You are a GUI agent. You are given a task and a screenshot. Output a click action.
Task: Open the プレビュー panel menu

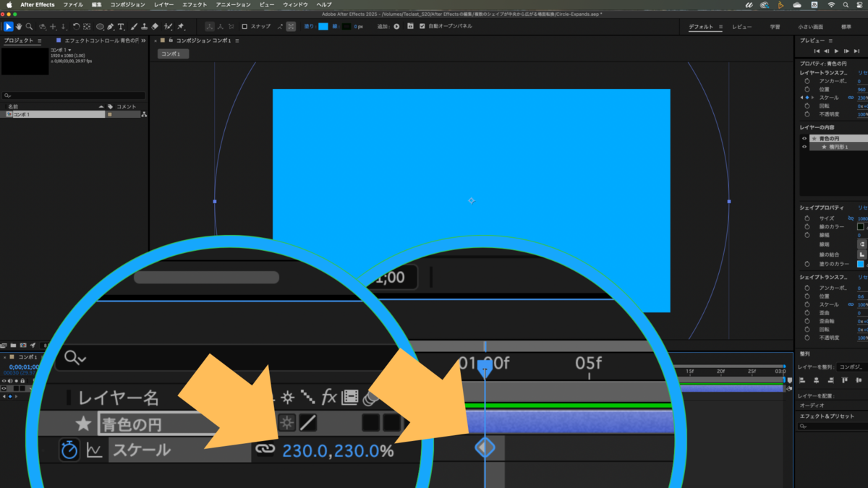coord(830,41)
